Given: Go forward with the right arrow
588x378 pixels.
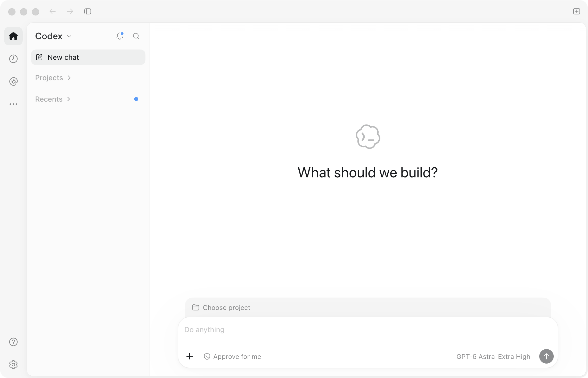Looking at the screenshot, I should coord(70,11).
